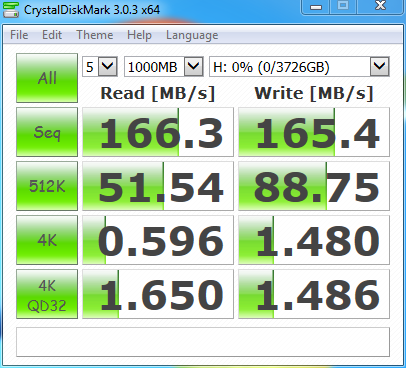Click Seq read result 166.3
Viewport: 406px width, 368px height.
pyautogui.click(x=158, y=132)
